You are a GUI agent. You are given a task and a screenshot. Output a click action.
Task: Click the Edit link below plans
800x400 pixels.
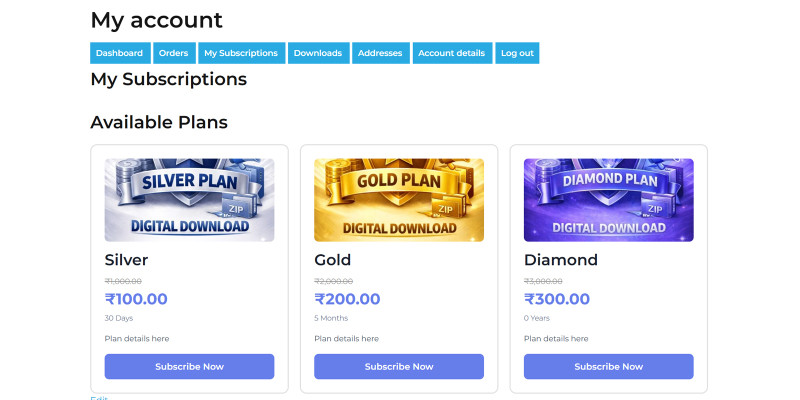(98, 398)
